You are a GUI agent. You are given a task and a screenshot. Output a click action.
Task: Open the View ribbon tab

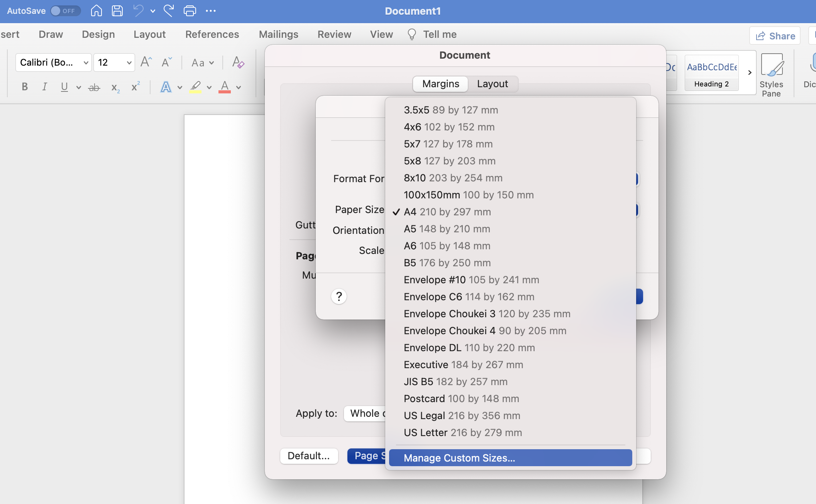[381, 34]
